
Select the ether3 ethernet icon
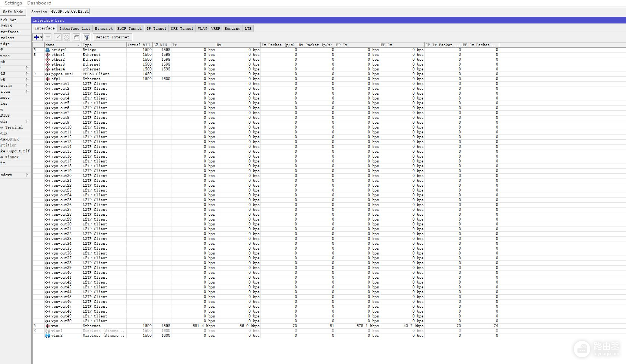48,64
